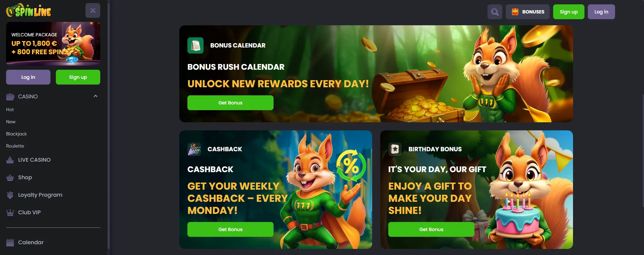
Task: Select Blackjack in sidebar menu
Action: coord(16,134)
